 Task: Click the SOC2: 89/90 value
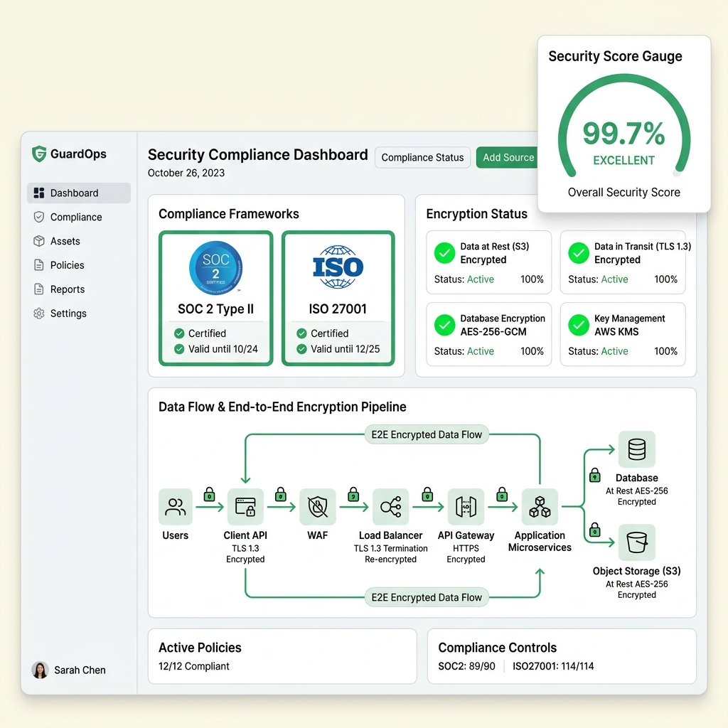click(x=466, y=666)
